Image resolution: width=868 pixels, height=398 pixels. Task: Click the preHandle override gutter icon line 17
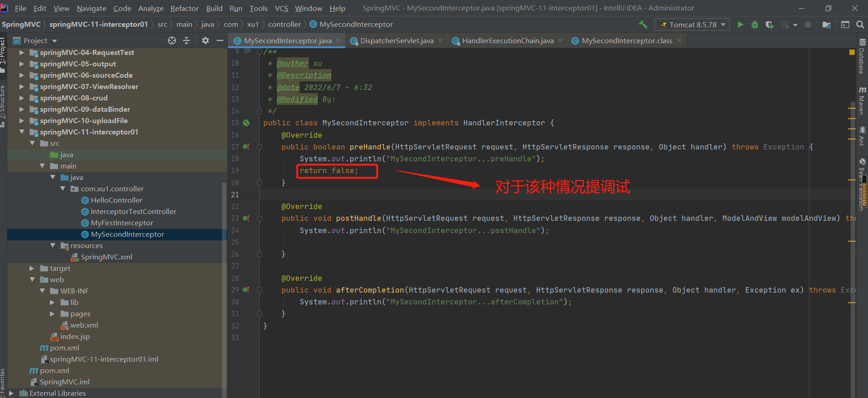tap(246, 147)
